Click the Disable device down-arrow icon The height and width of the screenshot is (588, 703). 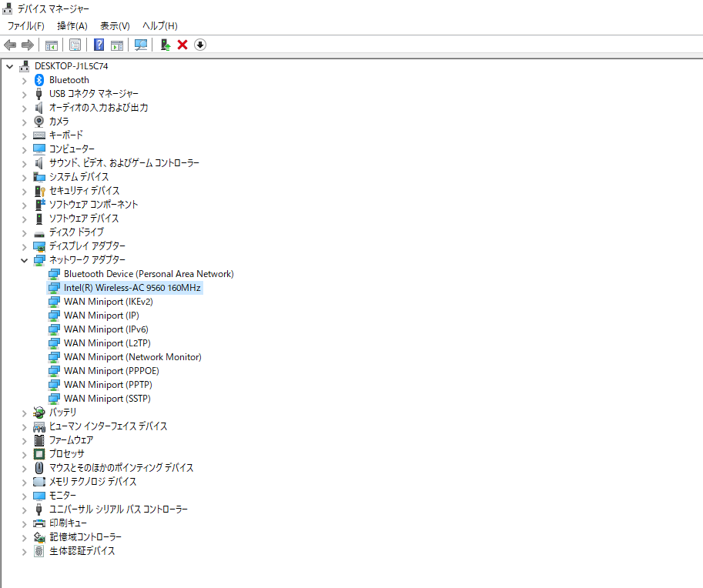[200, 45]
